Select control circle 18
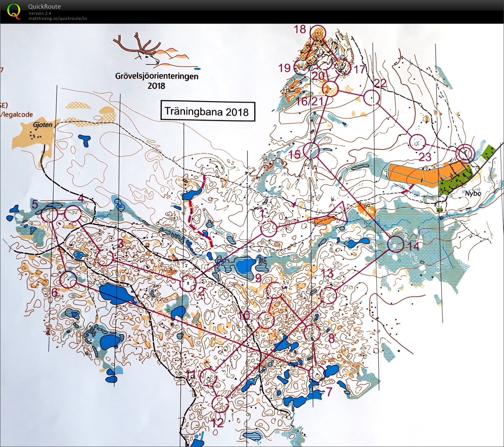This screenshot has height=447, width=504. tap(318, 33)
